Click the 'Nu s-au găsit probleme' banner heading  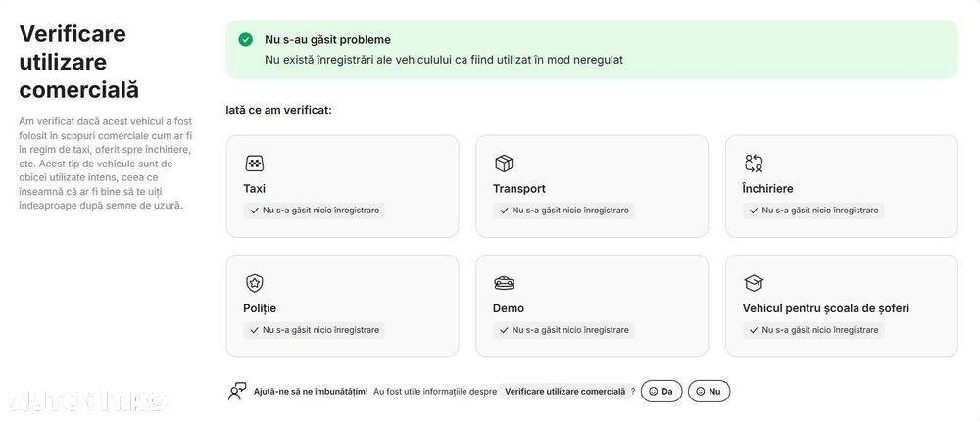point(327,40)
